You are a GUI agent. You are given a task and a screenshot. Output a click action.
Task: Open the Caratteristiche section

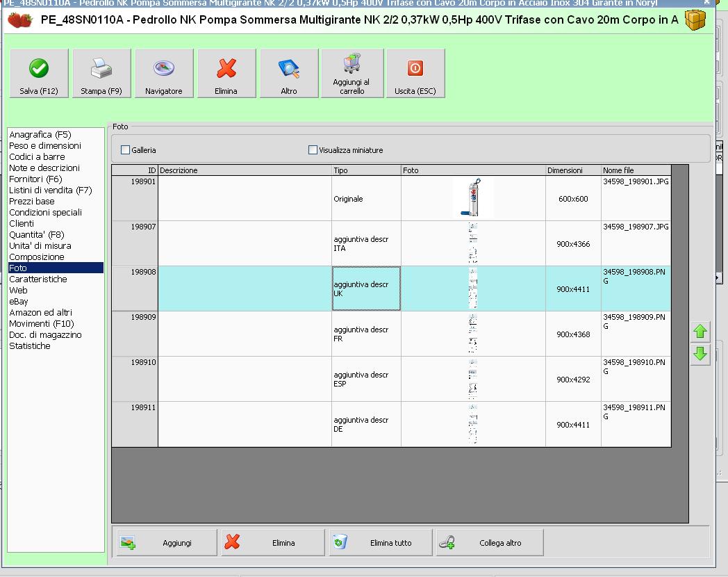(x=38, y=279)
